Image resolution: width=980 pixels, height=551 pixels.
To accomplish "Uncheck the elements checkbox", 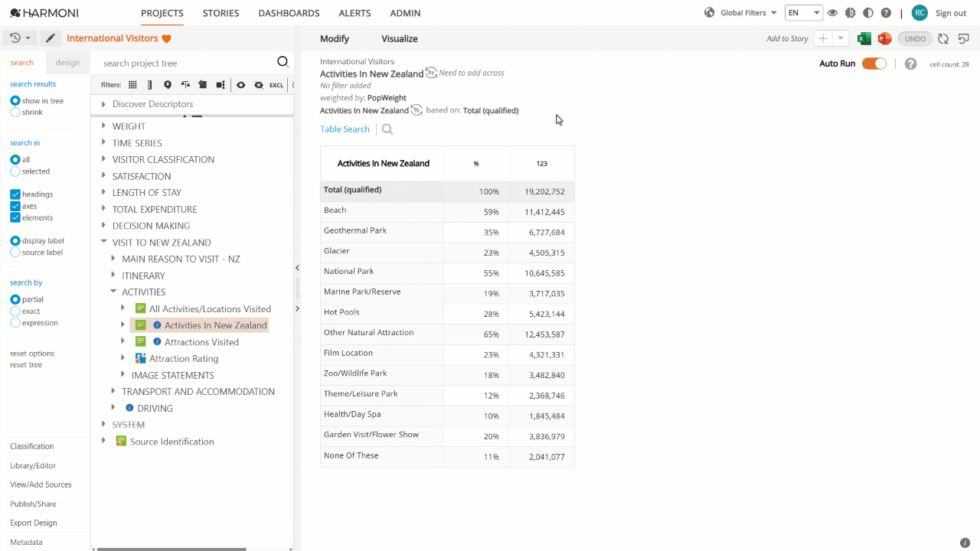I will (15, 218).
